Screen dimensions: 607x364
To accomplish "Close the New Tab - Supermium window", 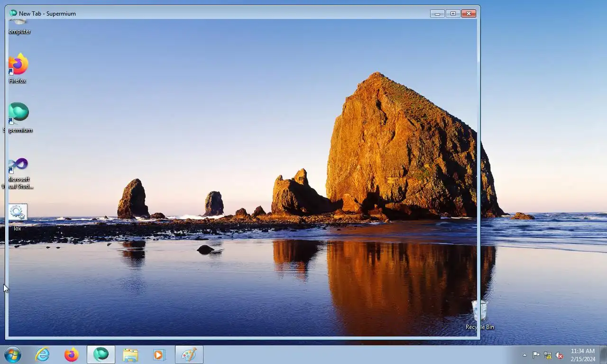I will [x=469, y=13].
